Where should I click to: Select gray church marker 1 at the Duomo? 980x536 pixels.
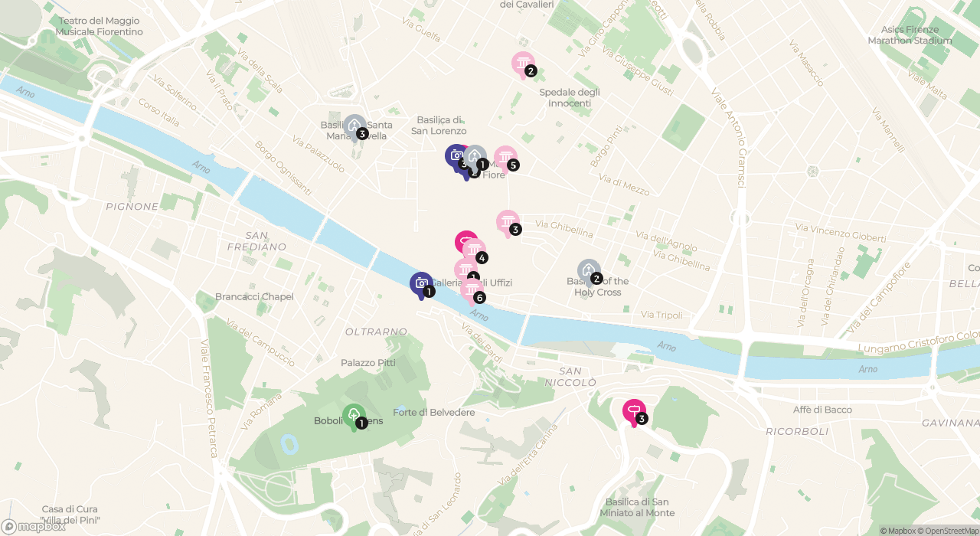click(476, 159)
